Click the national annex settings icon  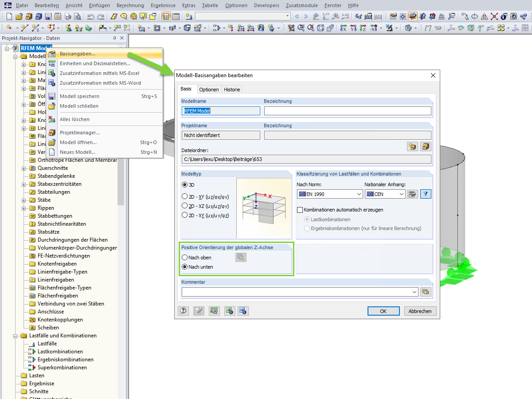coord(412,194)
